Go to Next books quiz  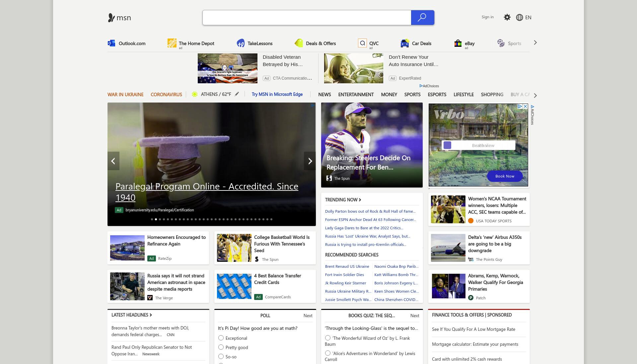point(415,316)
